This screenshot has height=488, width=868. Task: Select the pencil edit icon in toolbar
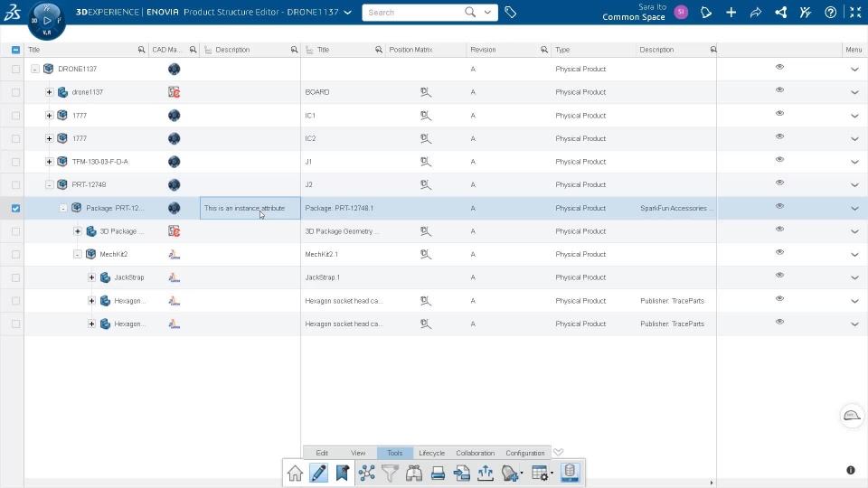tap(318, 473)
